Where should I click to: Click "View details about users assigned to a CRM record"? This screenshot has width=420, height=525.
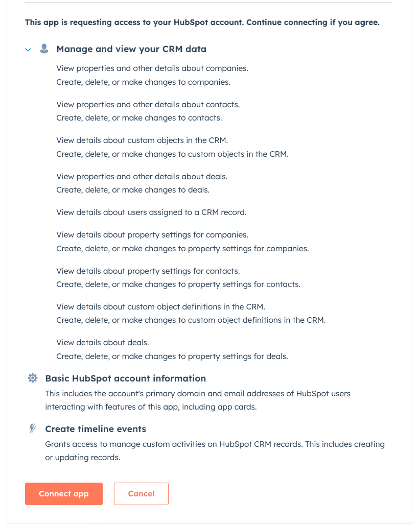tap(151, 212)
